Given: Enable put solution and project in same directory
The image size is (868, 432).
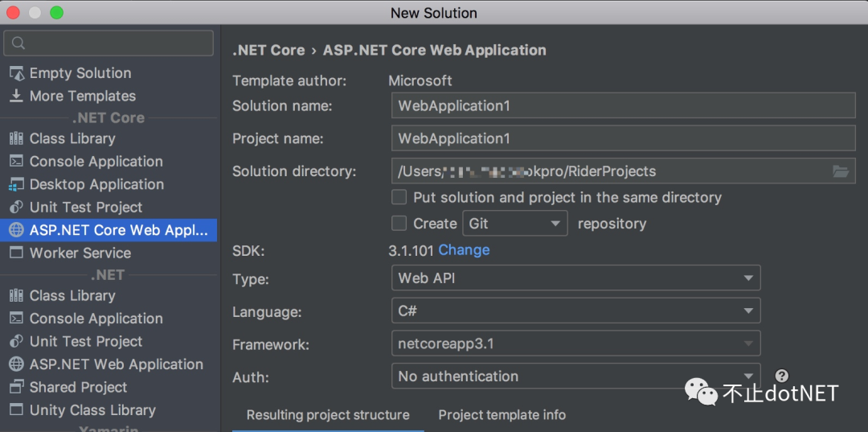Looking at the screenshot, I should [x=399, y=197].
